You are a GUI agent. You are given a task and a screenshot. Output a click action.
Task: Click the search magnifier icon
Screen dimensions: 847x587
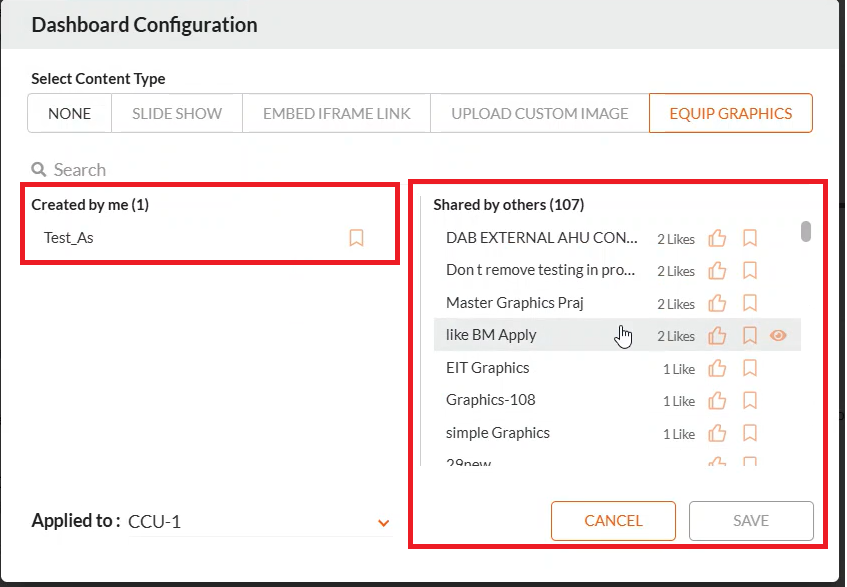click(x=38, y=169)
